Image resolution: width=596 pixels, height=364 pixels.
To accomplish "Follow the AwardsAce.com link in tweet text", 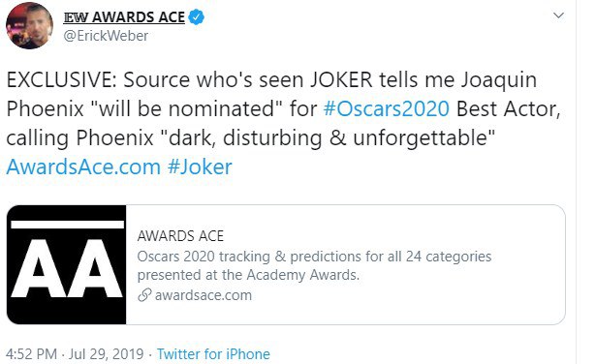I will (83, 167).
